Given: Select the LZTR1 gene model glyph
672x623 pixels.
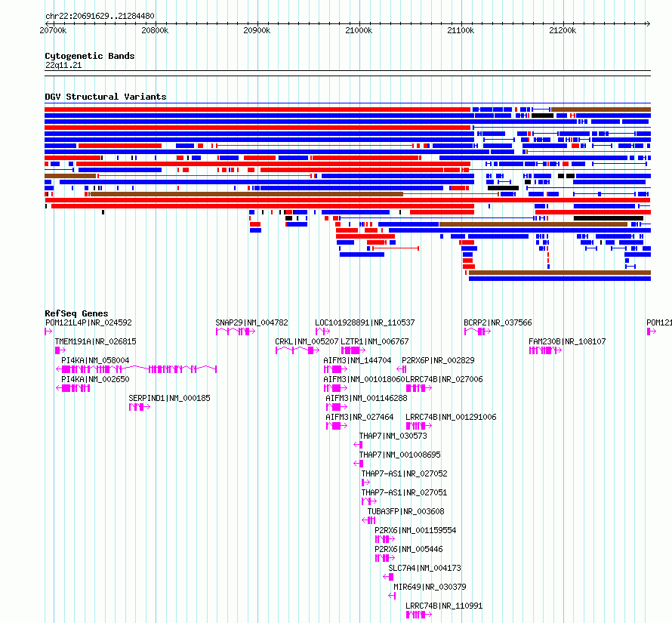Looking at the screenshot, I should coord(353,350).
